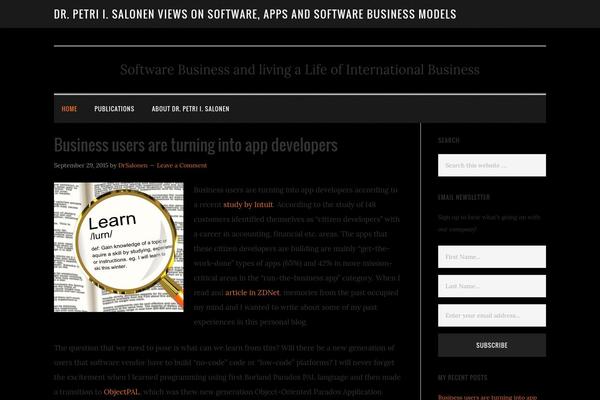Viewport: 600px width, 400px height.
Task: Open the Home menu item
Action: (x=69, y=109)
